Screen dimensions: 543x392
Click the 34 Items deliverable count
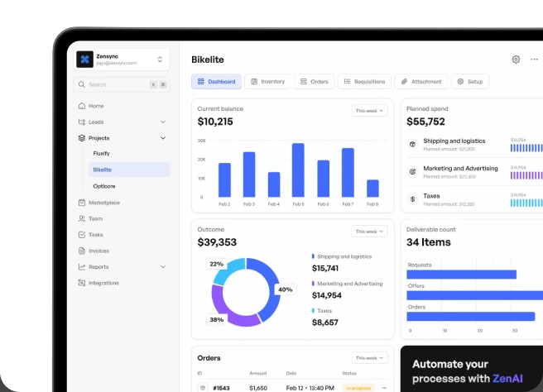[x=429, y=242]
